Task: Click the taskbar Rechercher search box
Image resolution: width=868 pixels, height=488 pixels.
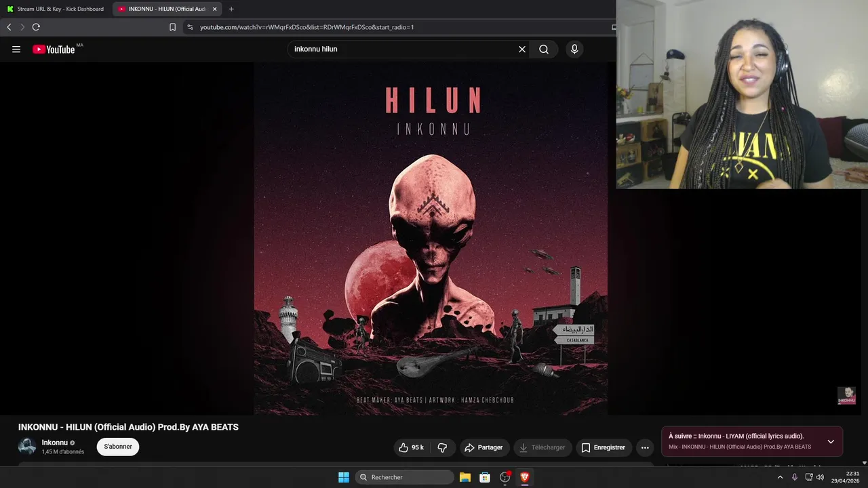Action: click(x=404, y=477)
